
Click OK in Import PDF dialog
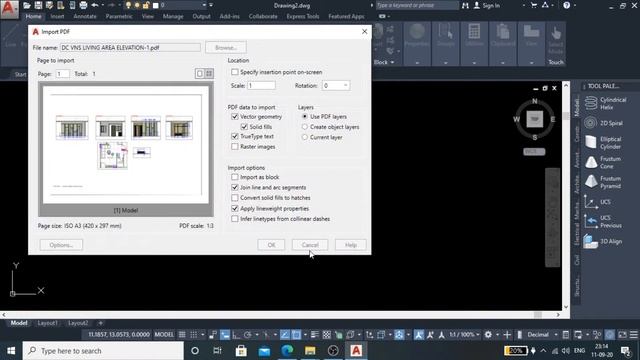(x=271, y=245)
